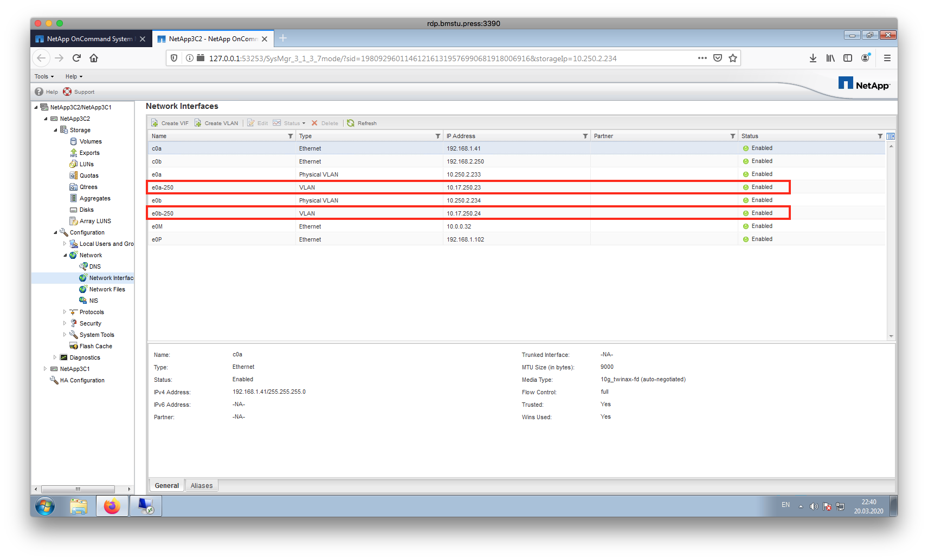Click the Delete interface toolbar button
Screen dimensions: 928x560
(325, 123)
